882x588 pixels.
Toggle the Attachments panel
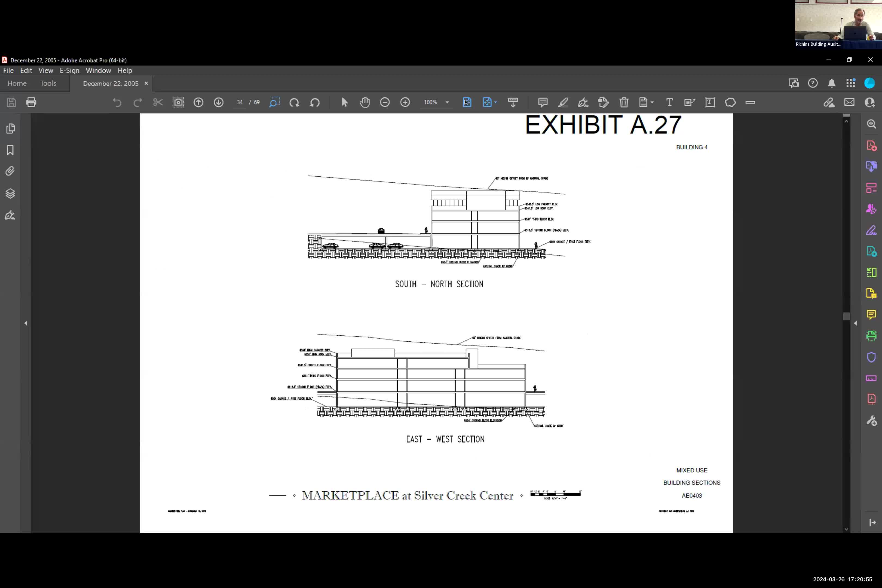(10, 171)
